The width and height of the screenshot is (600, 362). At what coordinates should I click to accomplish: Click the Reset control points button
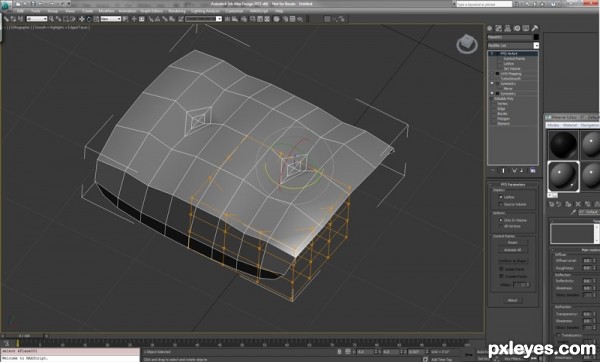(513, 243)
